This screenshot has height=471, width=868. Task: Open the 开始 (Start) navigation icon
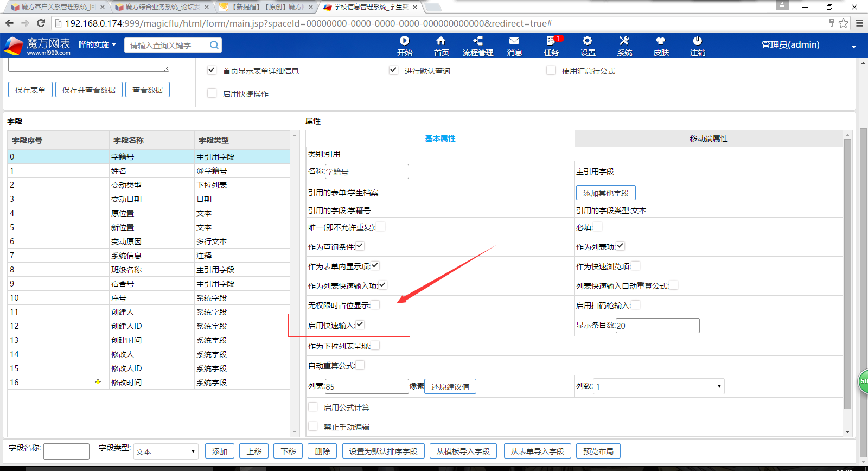coord(405,46)
